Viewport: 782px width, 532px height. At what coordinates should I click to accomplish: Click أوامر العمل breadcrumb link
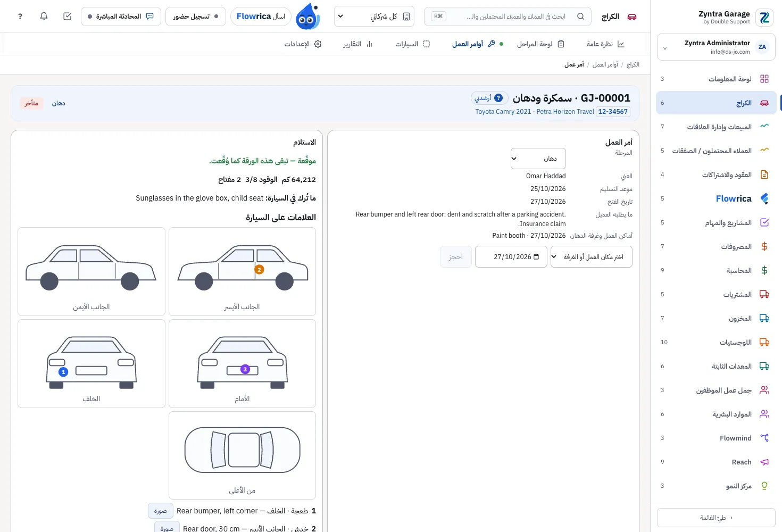605,64
